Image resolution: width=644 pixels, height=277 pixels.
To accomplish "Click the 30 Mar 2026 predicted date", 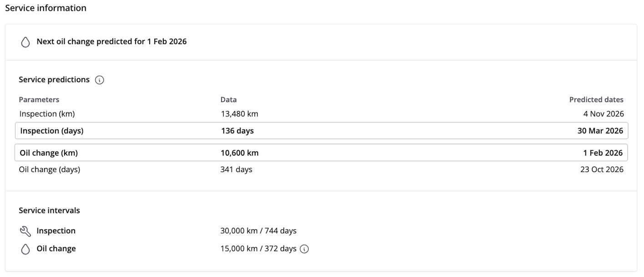I will (600, 131).
